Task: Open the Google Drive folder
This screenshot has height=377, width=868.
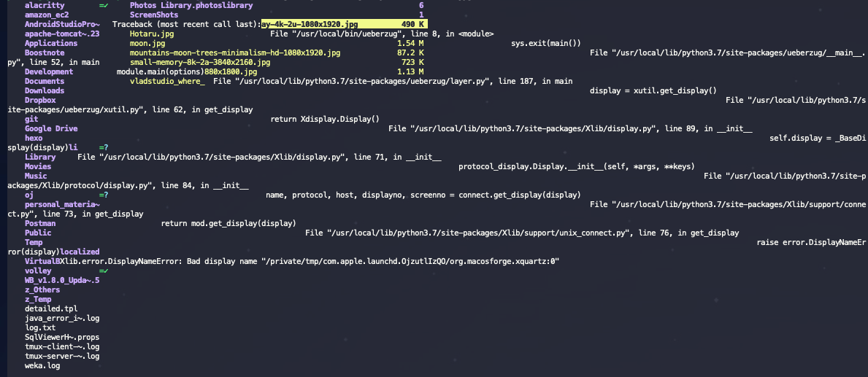Action: pos(51,129)
